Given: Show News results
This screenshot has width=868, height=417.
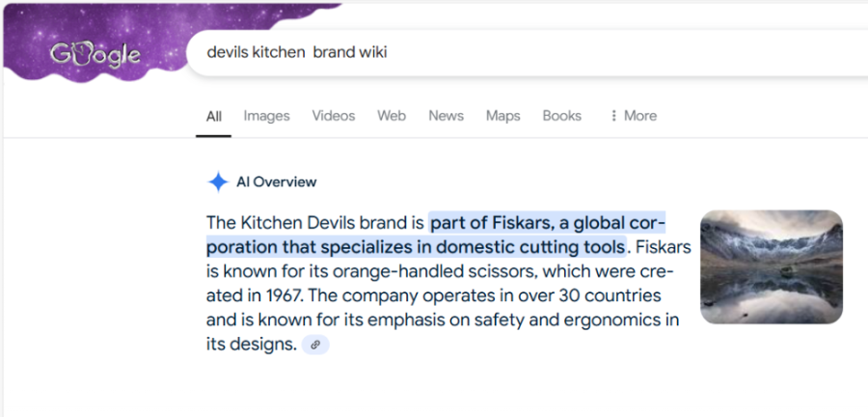Looking at the screenshot, I should 446,116.
